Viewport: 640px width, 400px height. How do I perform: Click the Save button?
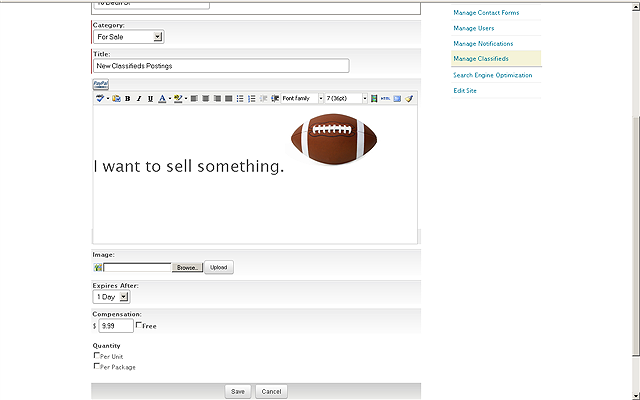[x=238, y=391]
